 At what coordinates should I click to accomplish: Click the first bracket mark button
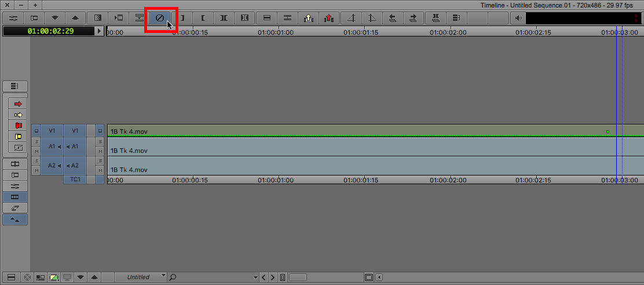click(182, 18)
